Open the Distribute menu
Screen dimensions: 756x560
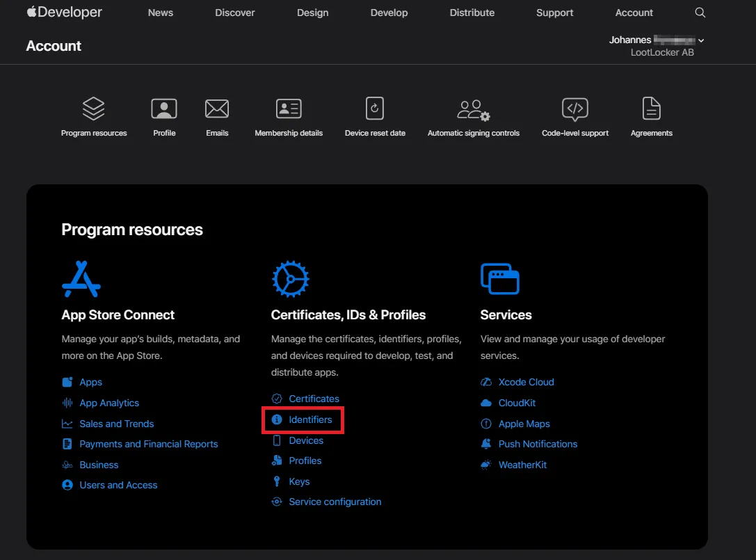coord(472,13)
